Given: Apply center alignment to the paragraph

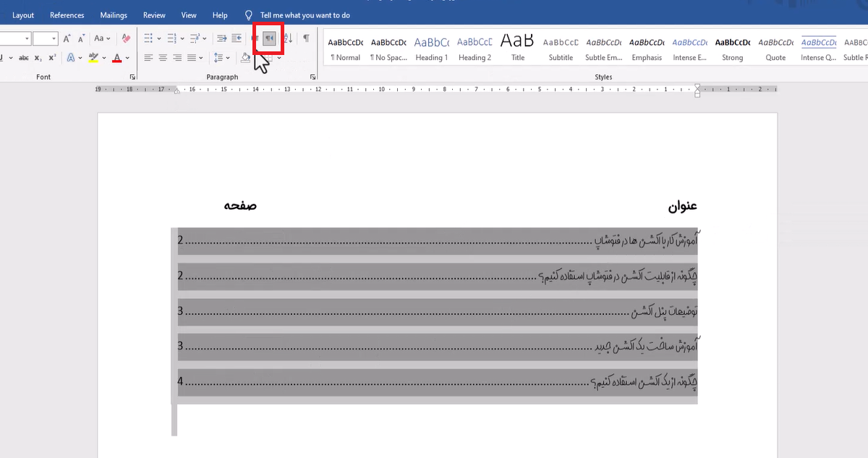Looking at the screenshot, I should click(163, 58).
